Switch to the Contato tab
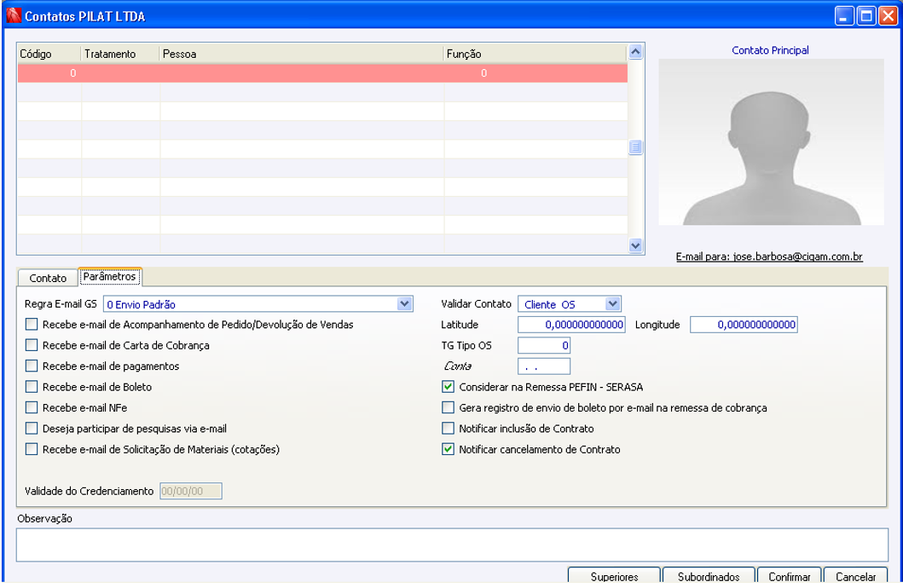Viewport: 903px width, 588px height. pos(48,278)
